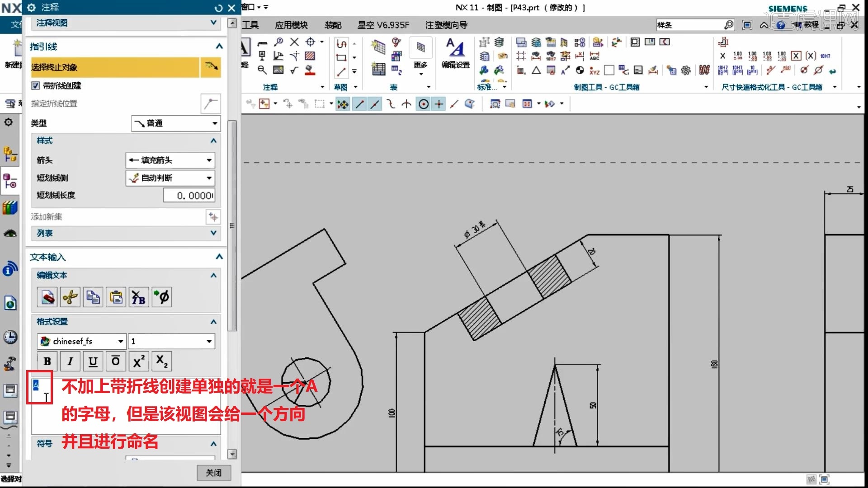The width and height of the screenshot is (868, 488).
Task: Click the clear text eraser icon
Action: (x=47, y=297)
